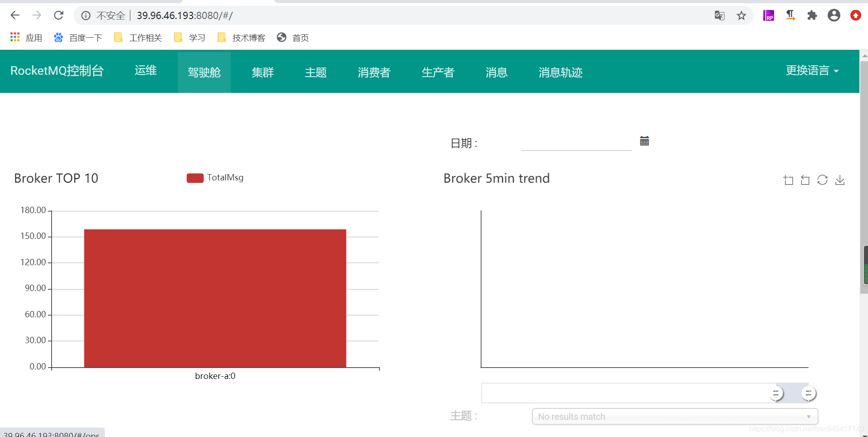868x437 pixels.
Task: Open the date picker calendar icon
Action: click(644, 141)
